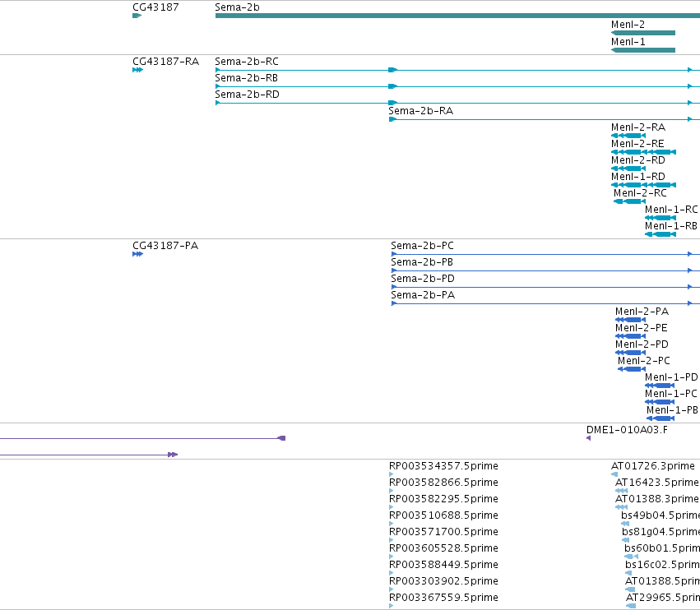Open EST RP003582866.5prime
This screenshot has width=700, height=610.
443,483
